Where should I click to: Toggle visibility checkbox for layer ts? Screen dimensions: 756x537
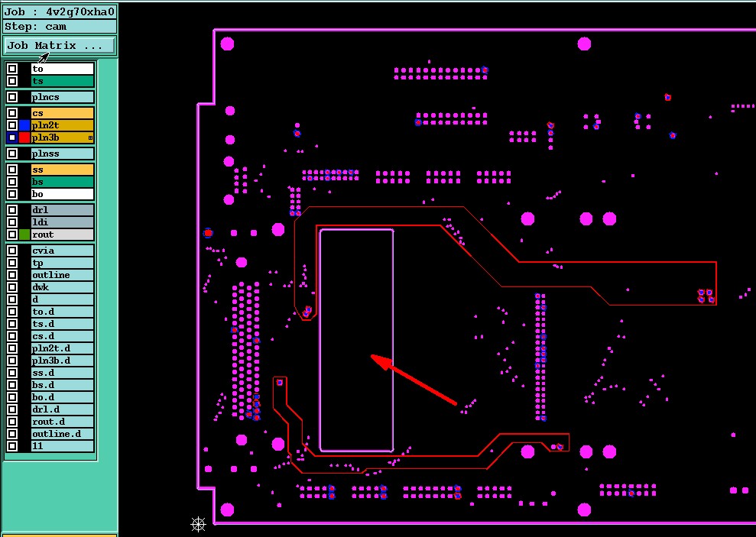[12, 81]
